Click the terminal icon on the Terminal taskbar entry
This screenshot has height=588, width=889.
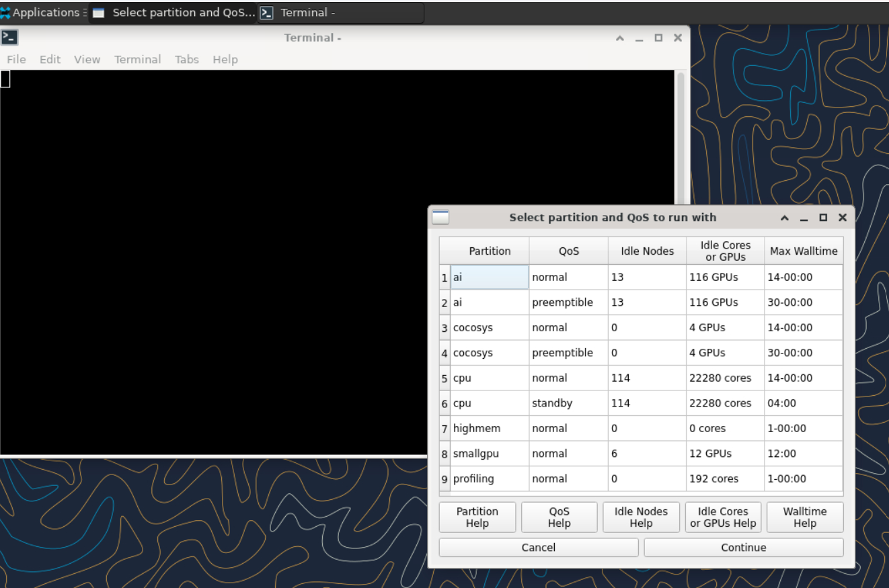[x=266, y=12]
